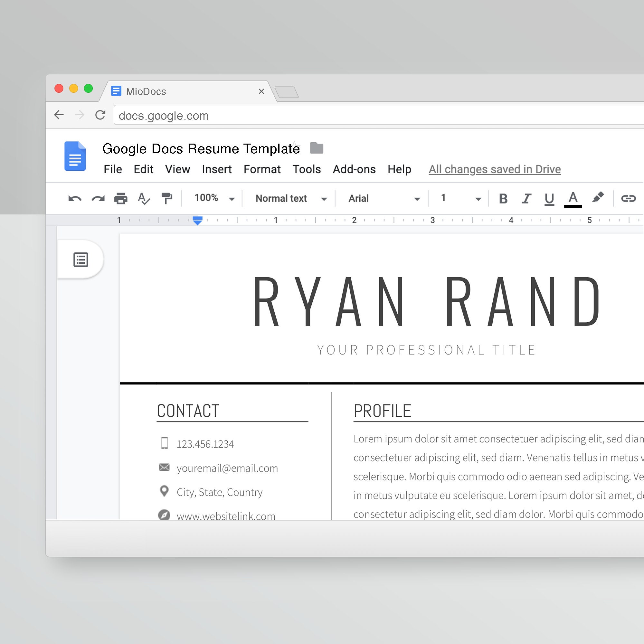644x644 pixels.
Task: Click the Undo icon
Action: tap(75, 198)
